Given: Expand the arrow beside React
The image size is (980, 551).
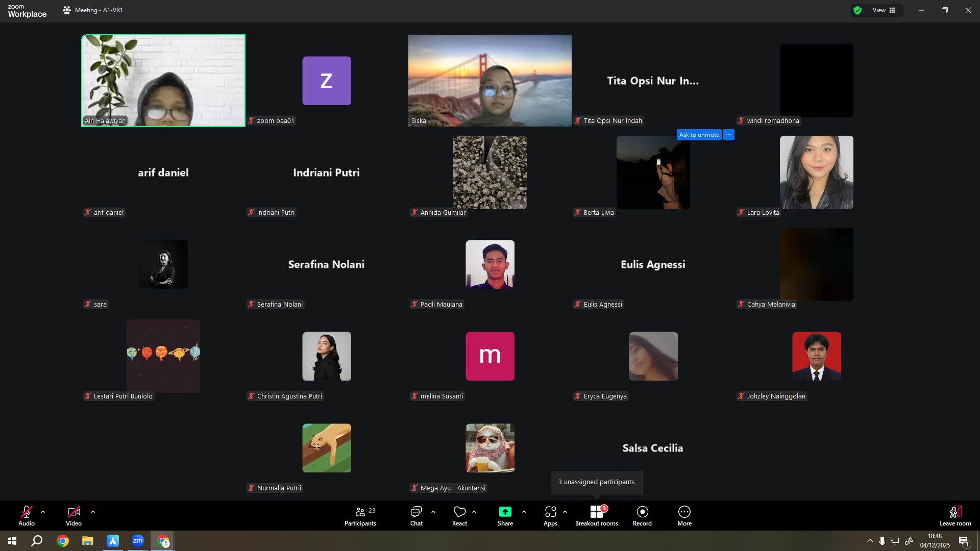Looking at the screenshot, I should pyautogui.click(x=474, y=512).
